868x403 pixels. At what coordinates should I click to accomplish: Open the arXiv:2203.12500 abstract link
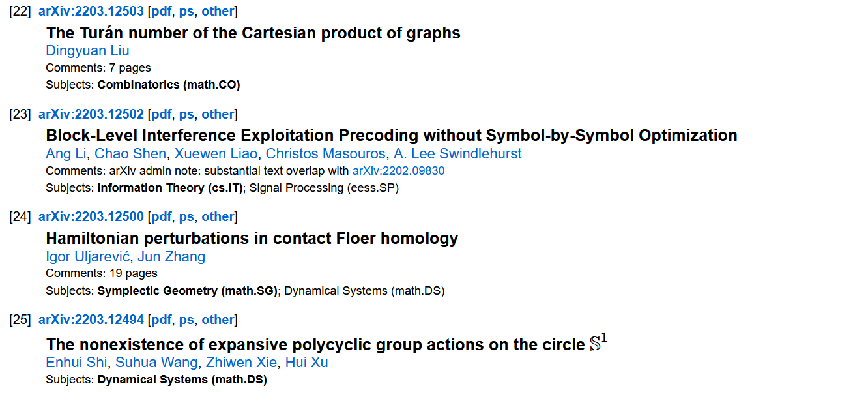click(x=91, y=216)
